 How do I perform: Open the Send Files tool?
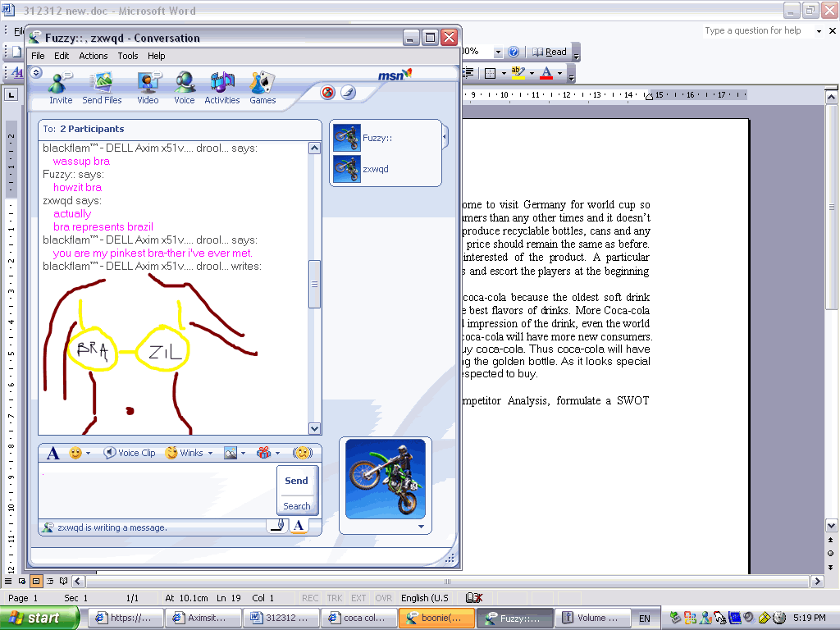[102, 88]
